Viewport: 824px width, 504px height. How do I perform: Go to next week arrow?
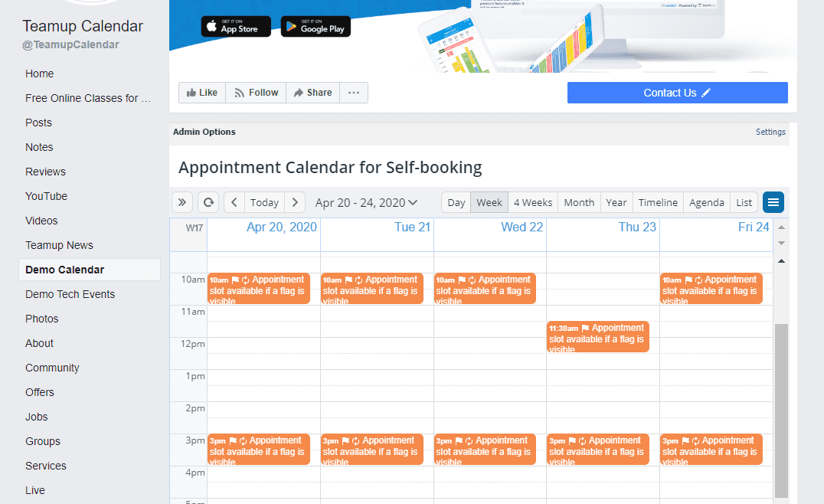tap(295, 202)
